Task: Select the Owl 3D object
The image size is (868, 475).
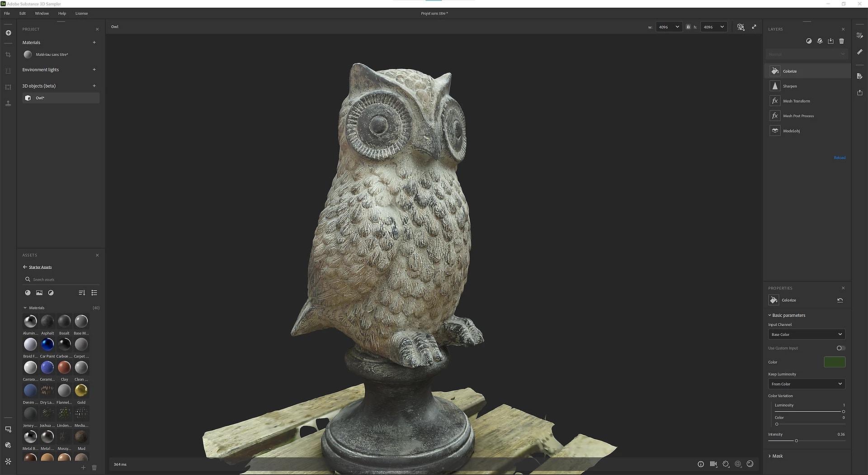Action: pos(61,98)
